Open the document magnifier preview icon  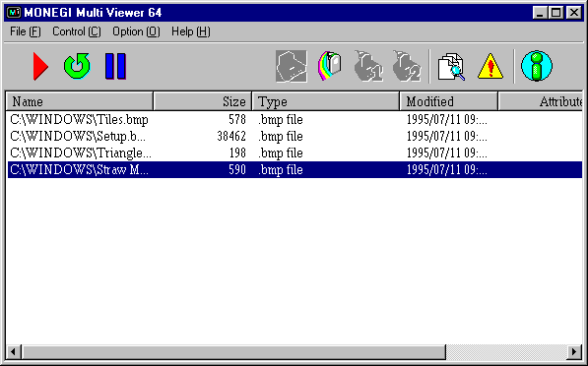tap(451, 67)
